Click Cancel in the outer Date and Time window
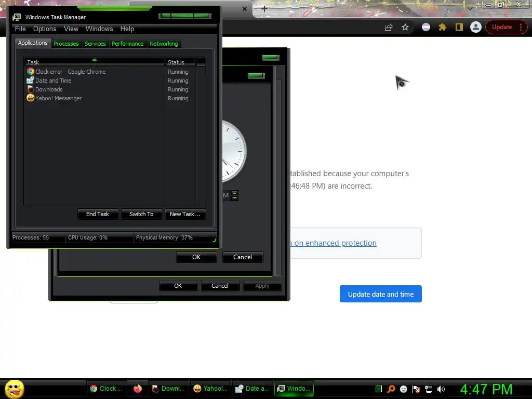 pos(220,286)
